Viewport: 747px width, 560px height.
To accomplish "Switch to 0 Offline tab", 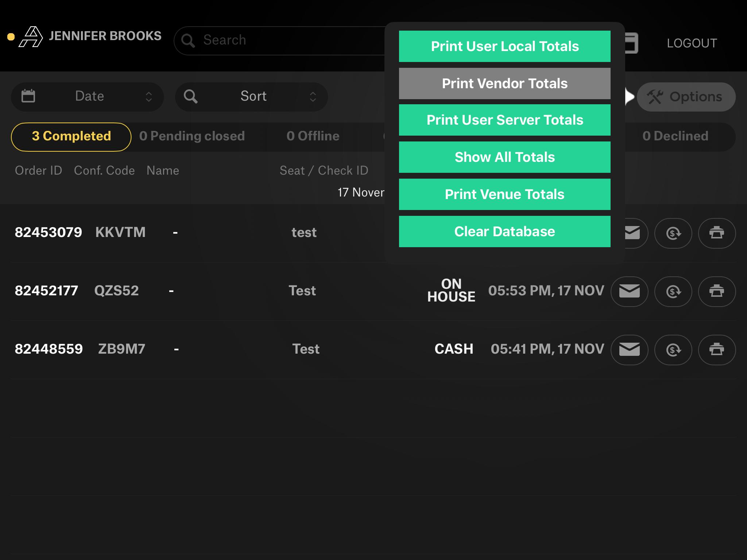I will click(x=313, y=136).
